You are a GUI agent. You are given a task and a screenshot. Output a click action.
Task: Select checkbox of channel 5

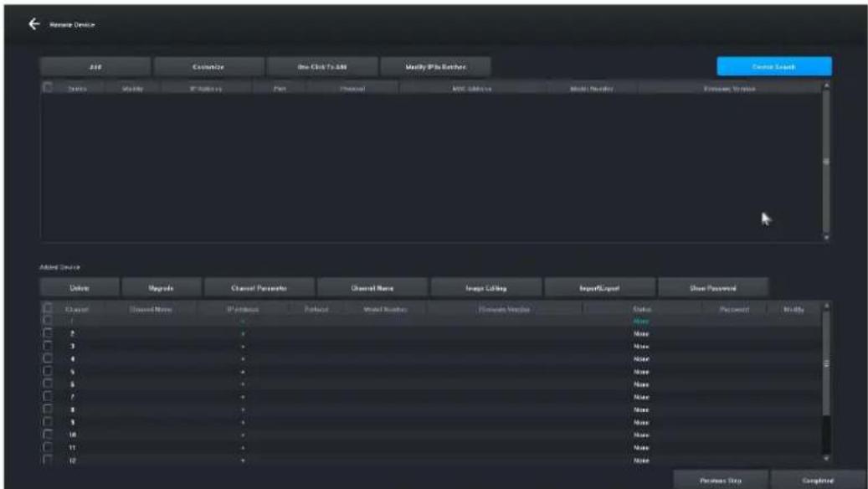pyautogui.click(x=49, y=371)
